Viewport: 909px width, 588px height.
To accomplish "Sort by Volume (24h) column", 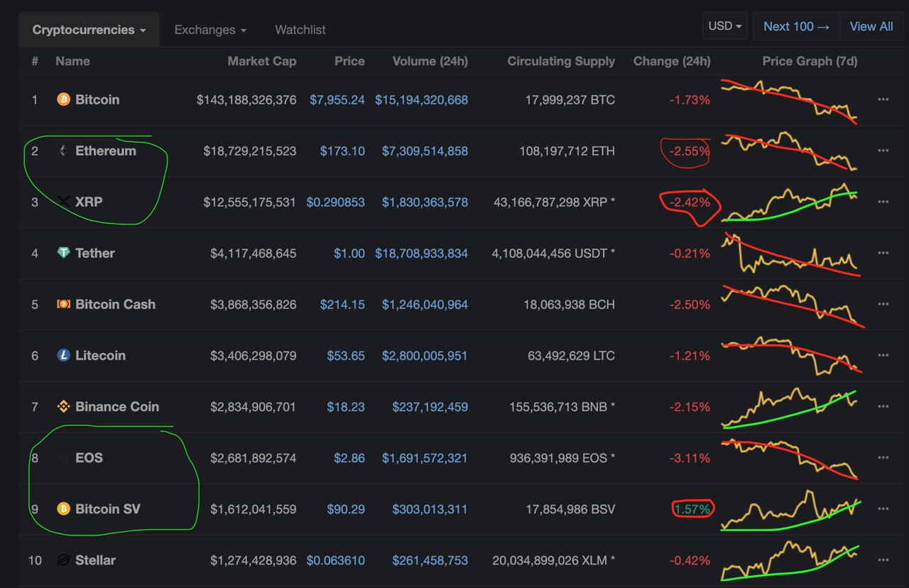I will pyautogui.click(x=430, y=61).
